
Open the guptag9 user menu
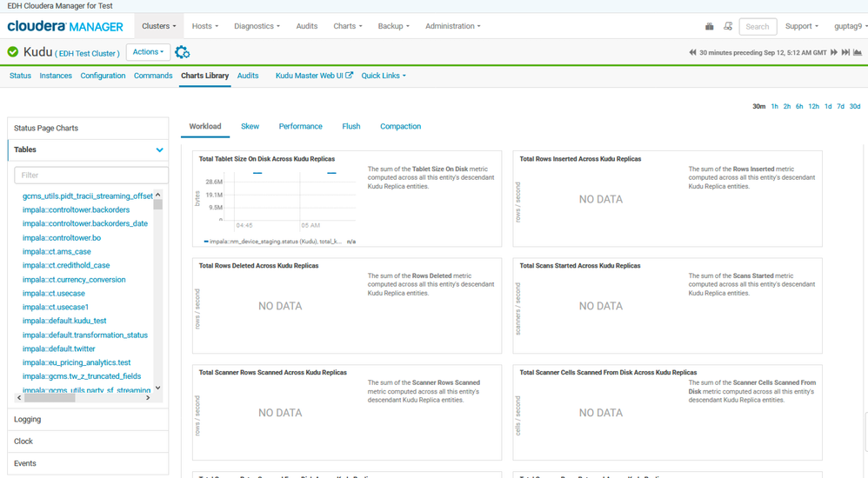[851, 26]
